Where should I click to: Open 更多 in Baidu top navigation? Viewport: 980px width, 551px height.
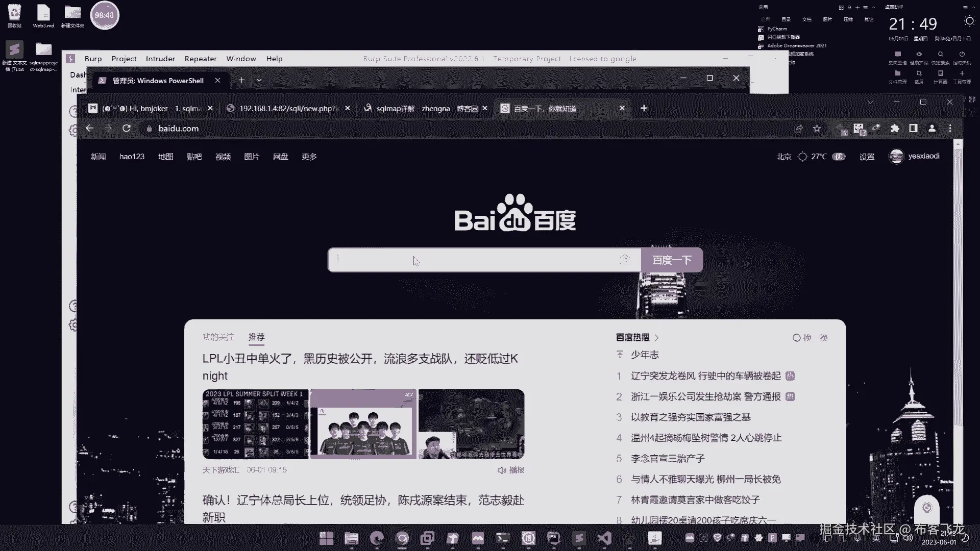coord(309,157)
